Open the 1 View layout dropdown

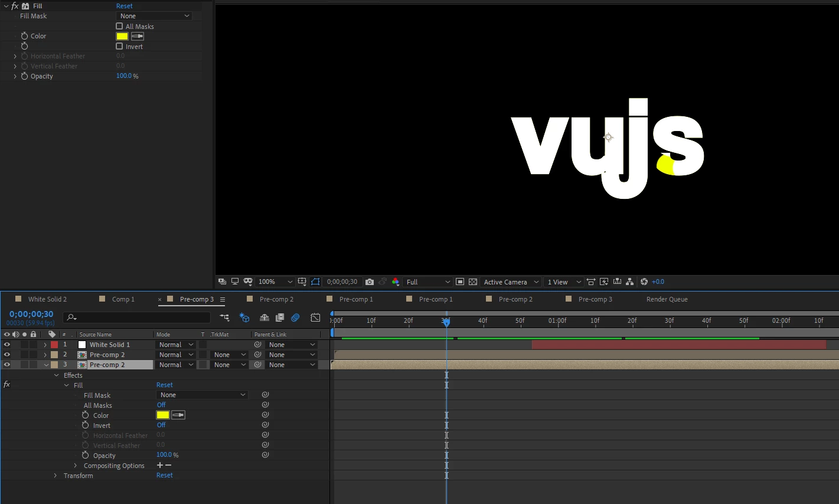[564, 282]
